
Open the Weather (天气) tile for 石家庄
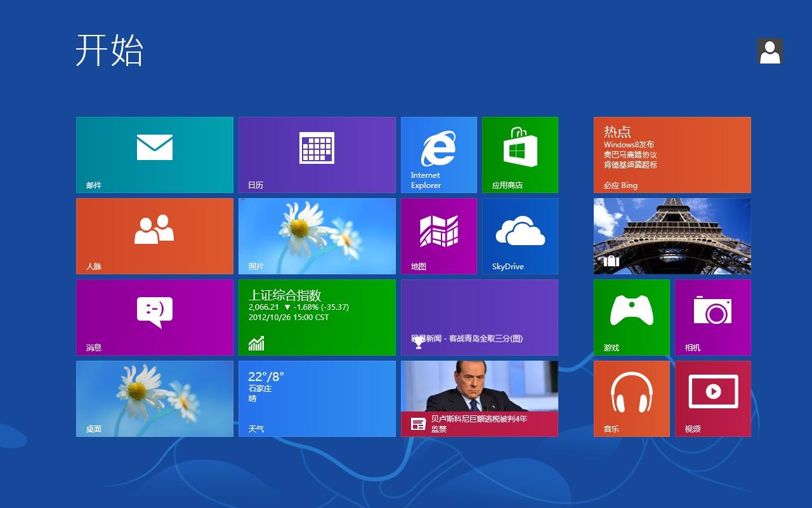[317, 398]
